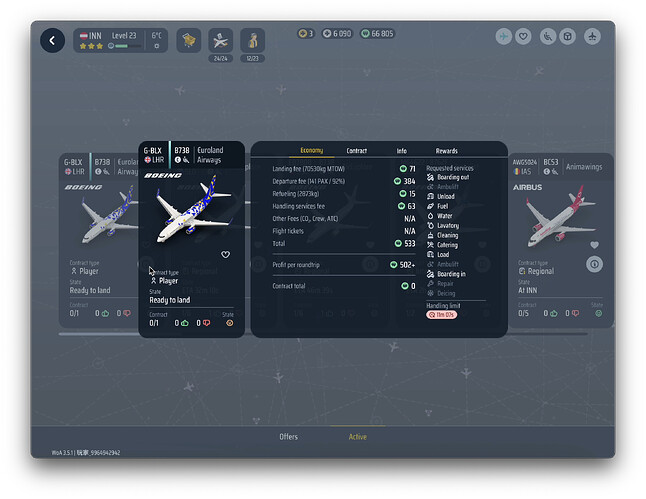Select the Catering service icon

tap(430, 245)
